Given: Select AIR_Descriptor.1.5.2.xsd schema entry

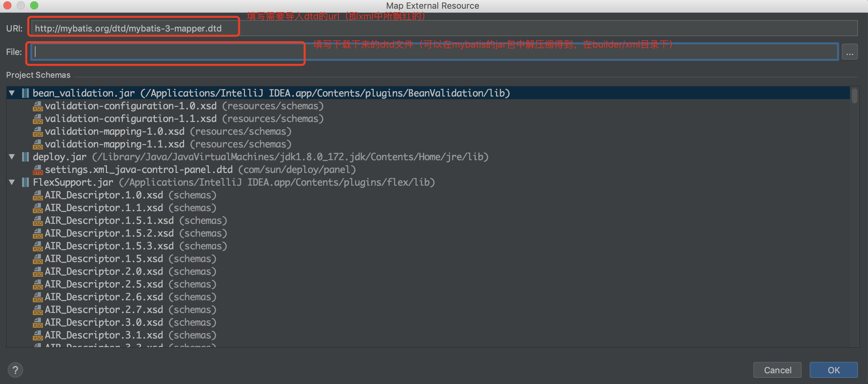Looking at the screenshot, I should click(109, 234).
